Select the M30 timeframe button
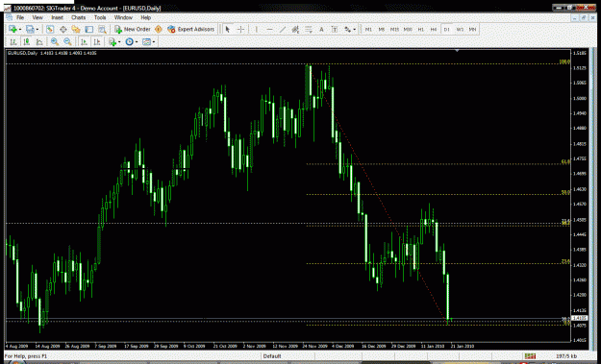The image size is (601, 364). [408, 29]
